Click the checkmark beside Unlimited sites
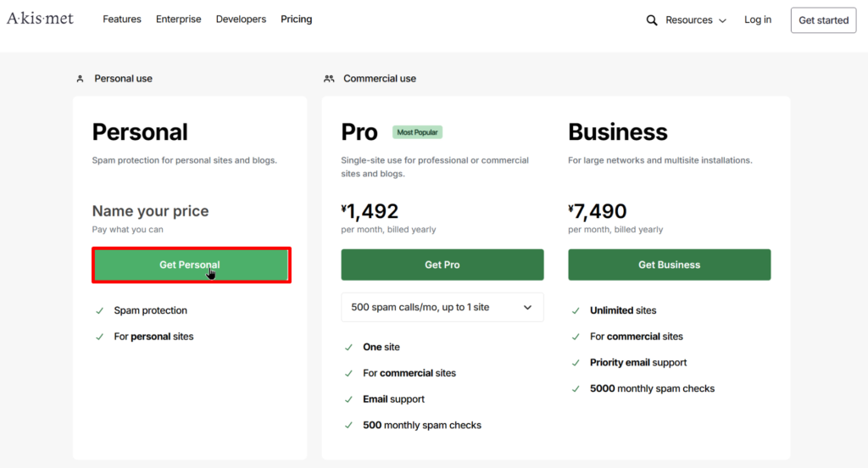This screenshot has height=468, width=868. tap(576, 311)
